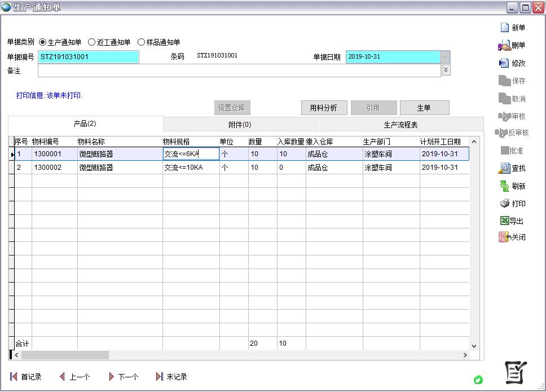Click the 用料分析 button
Viewport: 546px width, 392px height.
324,108
